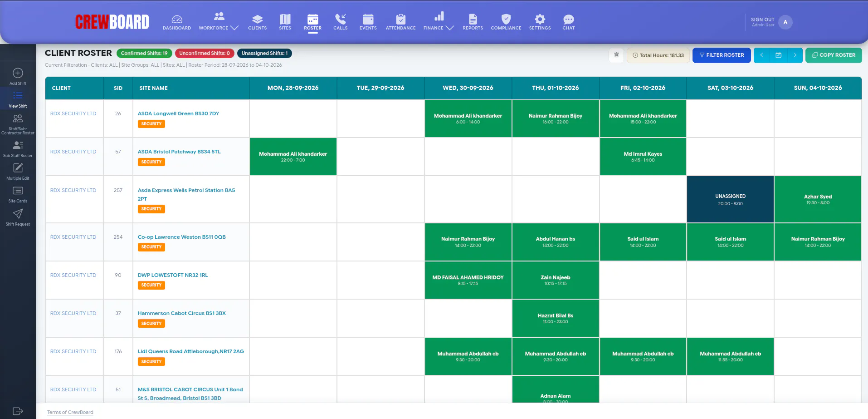
Task: Click Add Shift in the sidebar
Action: [x=18, y=77]
